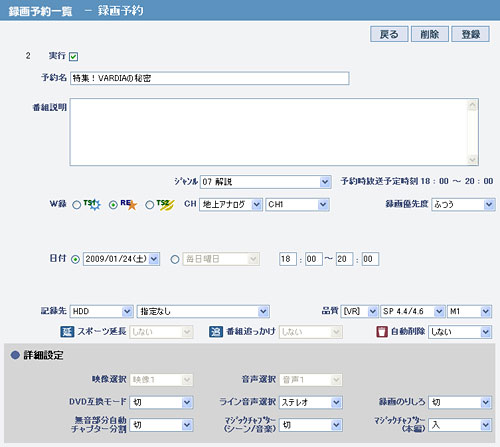Click the スポーツ延長 icon
500x447 pixels.
pos(67,332)
